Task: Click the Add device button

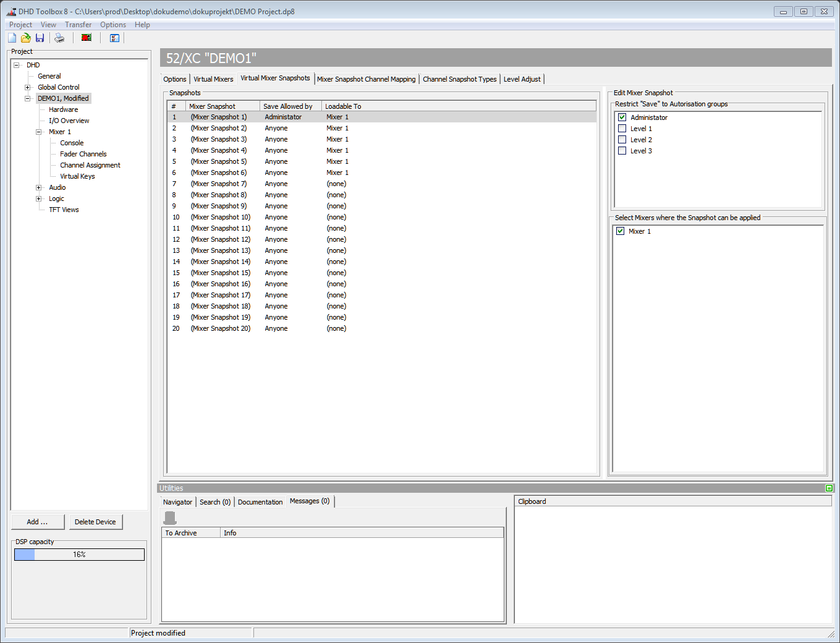Action: [x=38, y=521]
